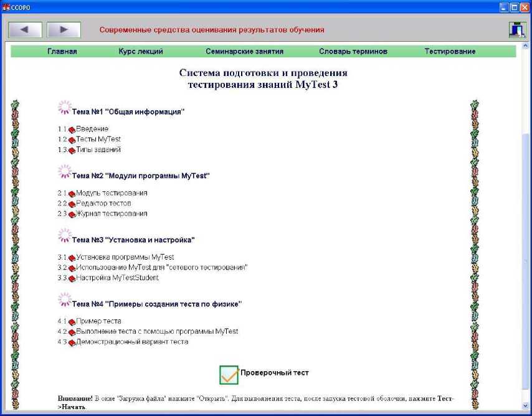
Task: Click the icon beside Тема №3 heading
Action: click(x=64, y=236)
